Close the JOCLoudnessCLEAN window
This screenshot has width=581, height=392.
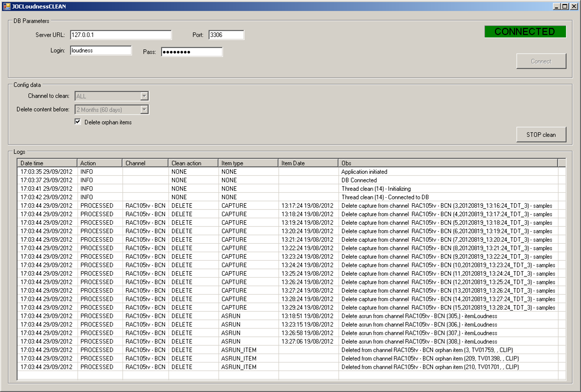(x=574, y=6)
